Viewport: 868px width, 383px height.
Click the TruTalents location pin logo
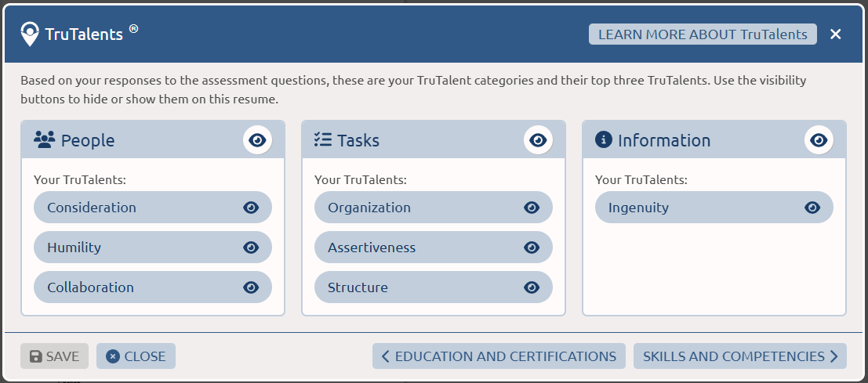coord(29,34)
